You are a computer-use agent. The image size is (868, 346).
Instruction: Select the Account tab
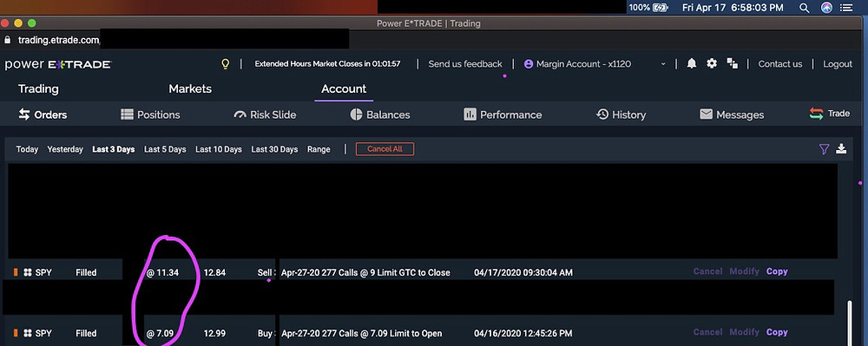(x=344, y=89)
